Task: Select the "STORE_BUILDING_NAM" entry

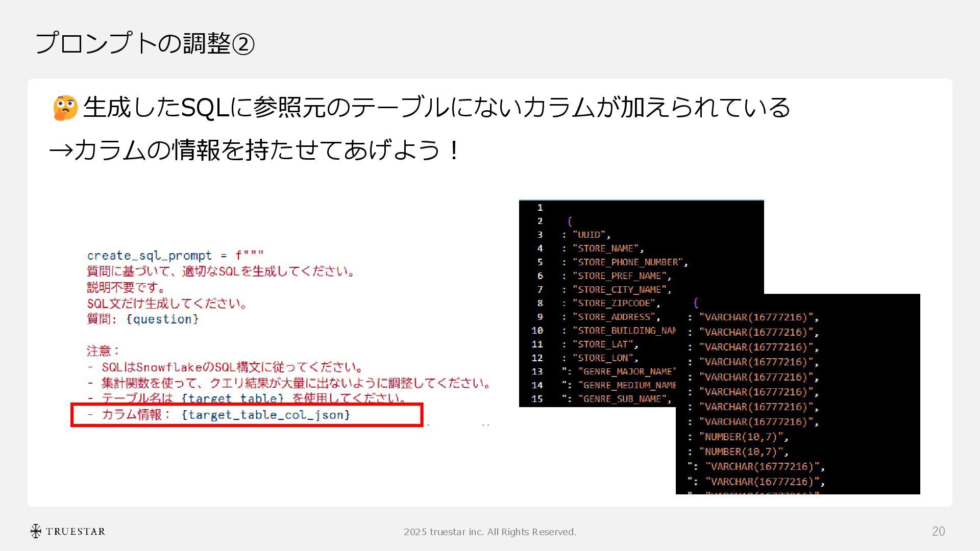Action: coord(624,331)
